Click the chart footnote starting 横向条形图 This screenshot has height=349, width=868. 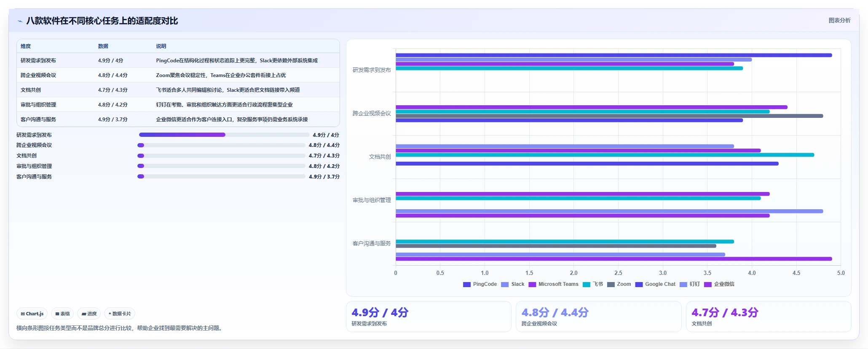coord(119,328)
